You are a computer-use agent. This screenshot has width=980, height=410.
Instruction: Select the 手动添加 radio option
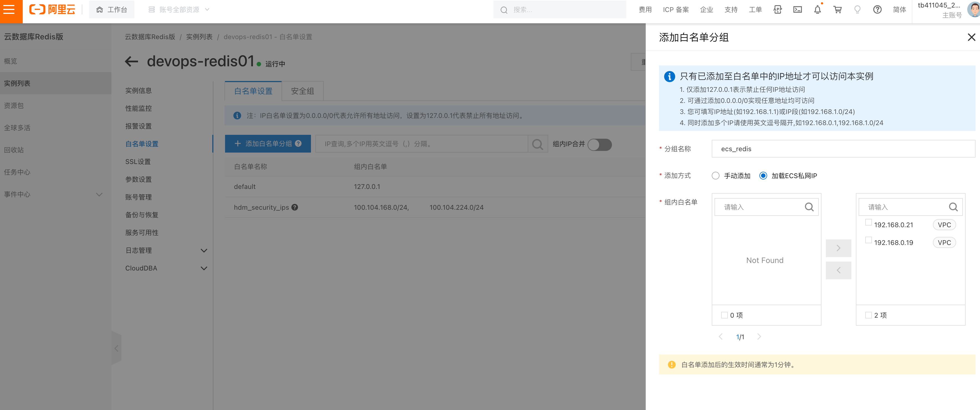point(716,176)
